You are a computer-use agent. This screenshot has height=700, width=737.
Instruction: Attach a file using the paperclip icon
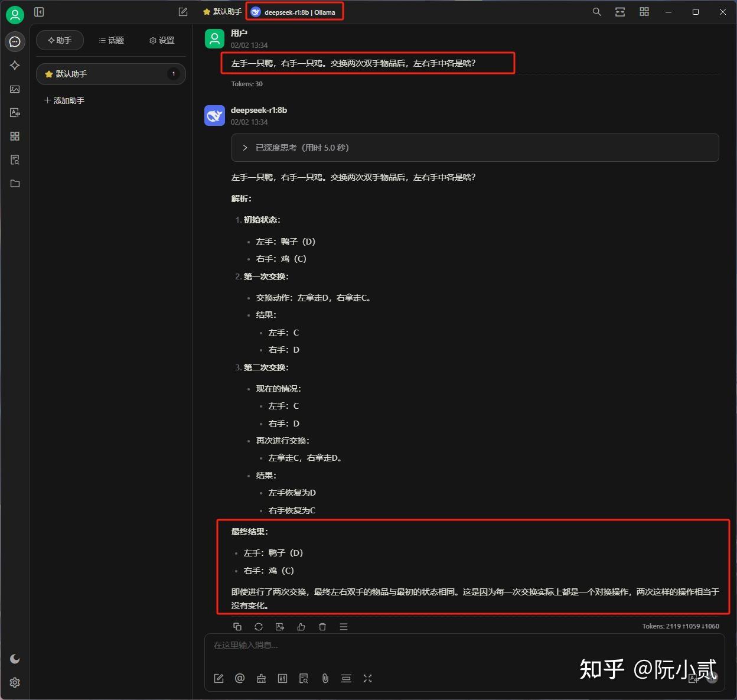coord(325,678)
